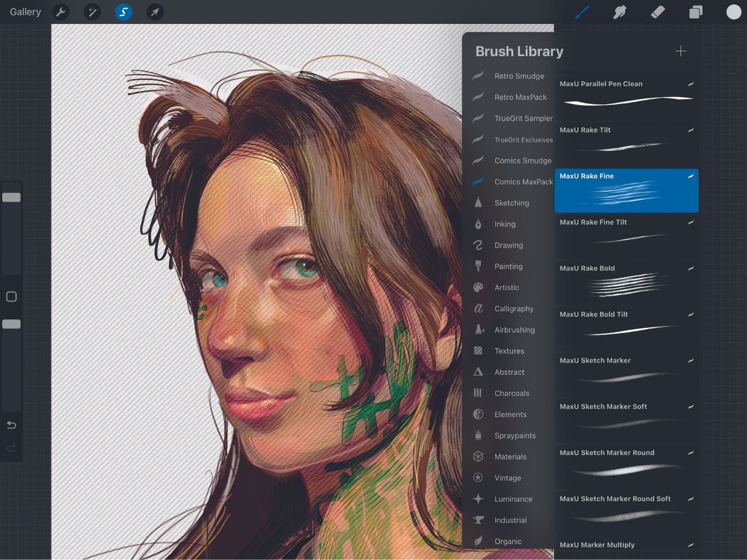The height and width of the screenshot is (560, 747).
Task: Select the Eraser tool
Action: (657, 12)
